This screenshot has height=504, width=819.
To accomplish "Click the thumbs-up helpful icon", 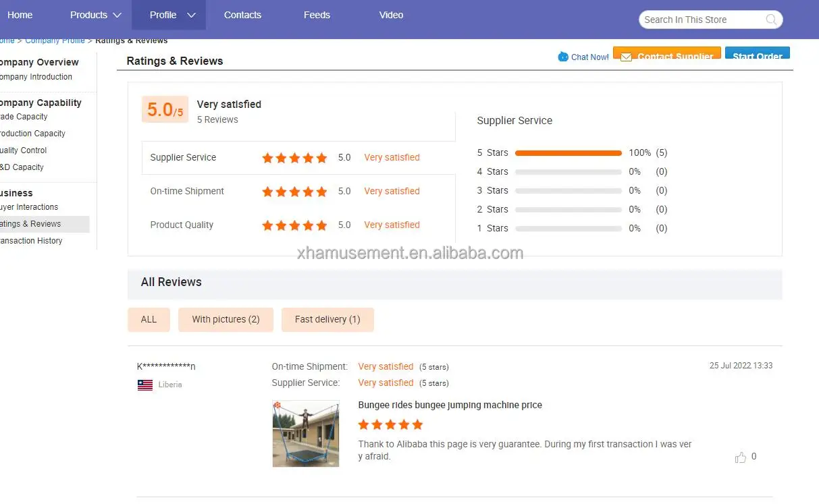I will pos(741,457).
